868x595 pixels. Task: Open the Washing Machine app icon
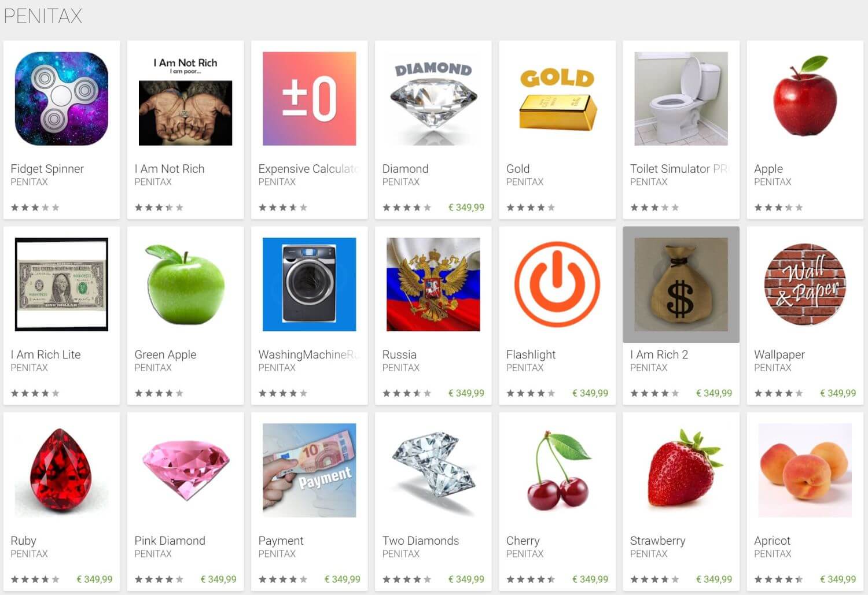tap(309, 284)
